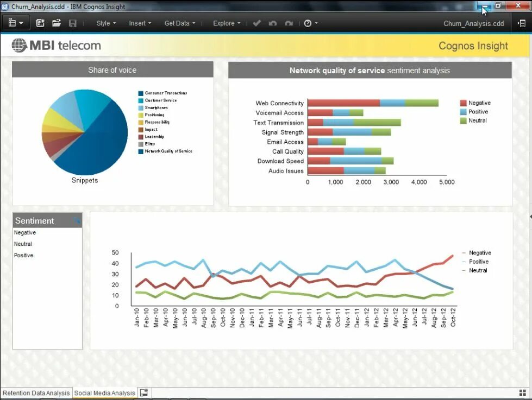Click the right side pane expander arrow

click(x=530, y=216)
